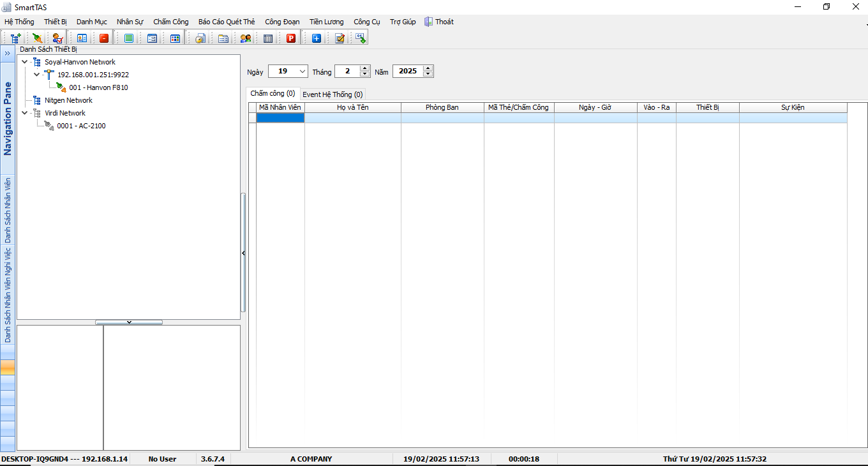
Task: Click the notepad with pencil toolbar icon
Action: click(340, 38)
